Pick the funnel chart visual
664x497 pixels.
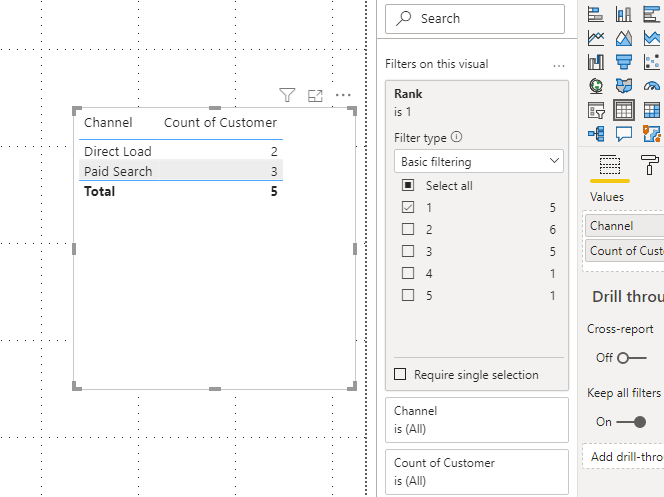(x=624, y=62)
